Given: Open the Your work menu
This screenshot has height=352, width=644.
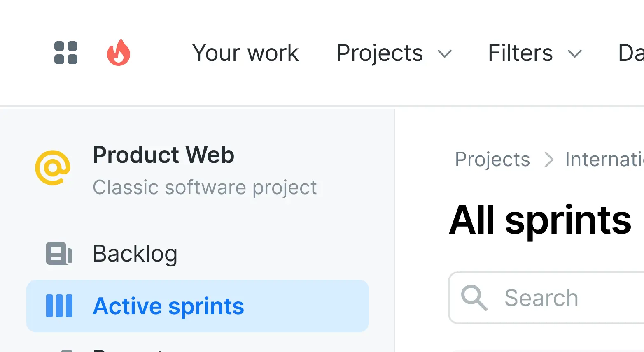Looking at the screenshot, I should (245, 53).
